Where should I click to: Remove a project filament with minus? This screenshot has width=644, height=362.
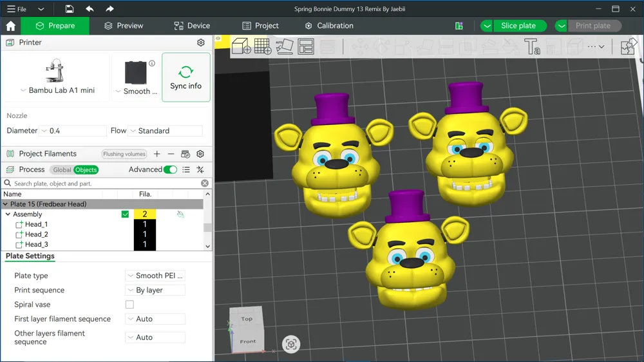[171, 154]
